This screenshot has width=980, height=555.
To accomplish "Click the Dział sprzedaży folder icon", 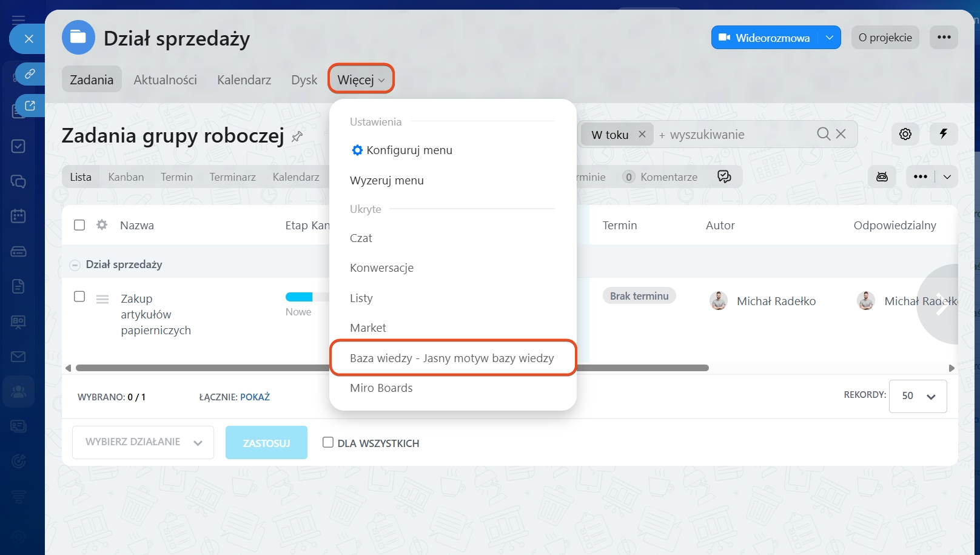I will coord(78,38).
